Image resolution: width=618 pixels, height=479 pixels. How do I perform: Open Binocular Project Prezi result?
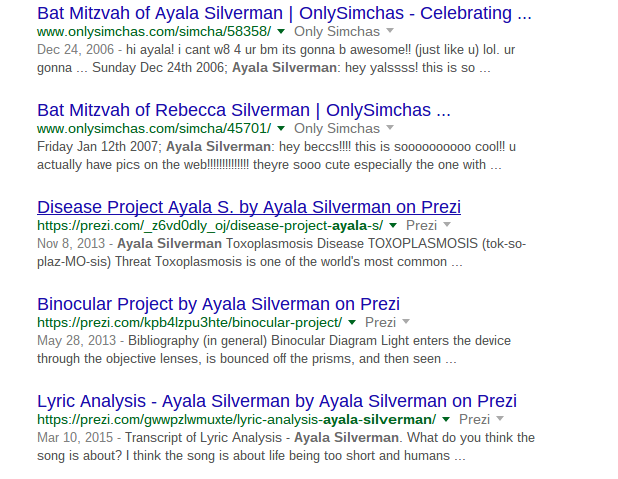coord(218,303)
